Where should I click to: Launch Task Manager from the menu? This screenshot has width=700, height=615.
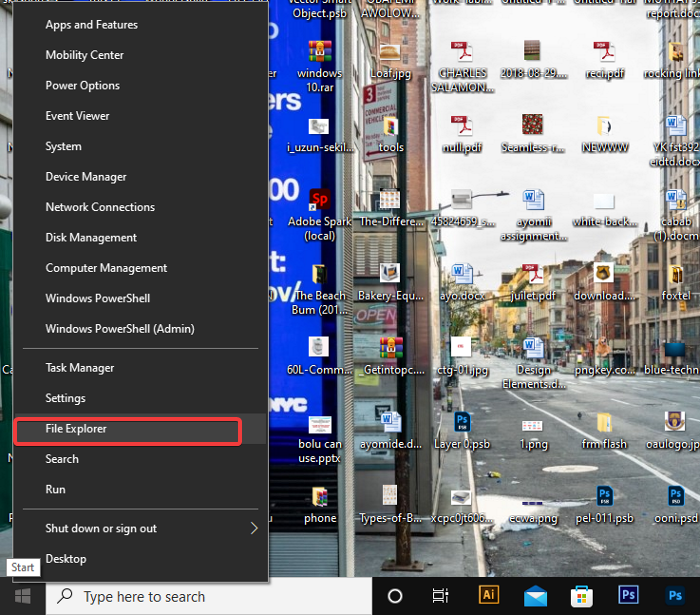tap(80, 368)
